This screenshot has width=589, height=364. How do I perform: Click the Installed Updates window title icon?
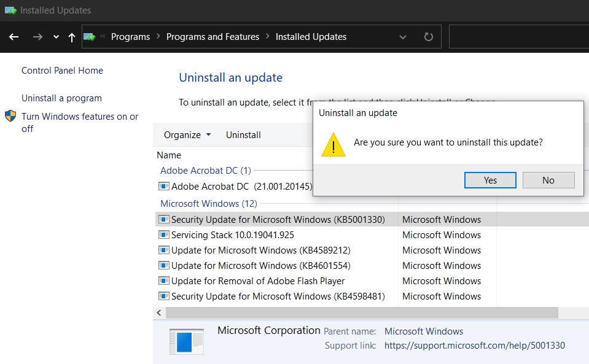pyautogui.click(x=10, y=10)
